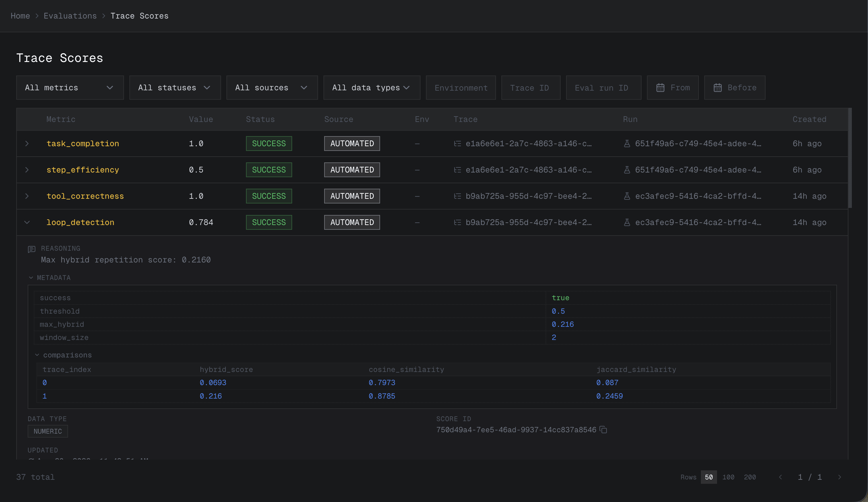
Task: Open the From date picker
Action: coord(673,88)
